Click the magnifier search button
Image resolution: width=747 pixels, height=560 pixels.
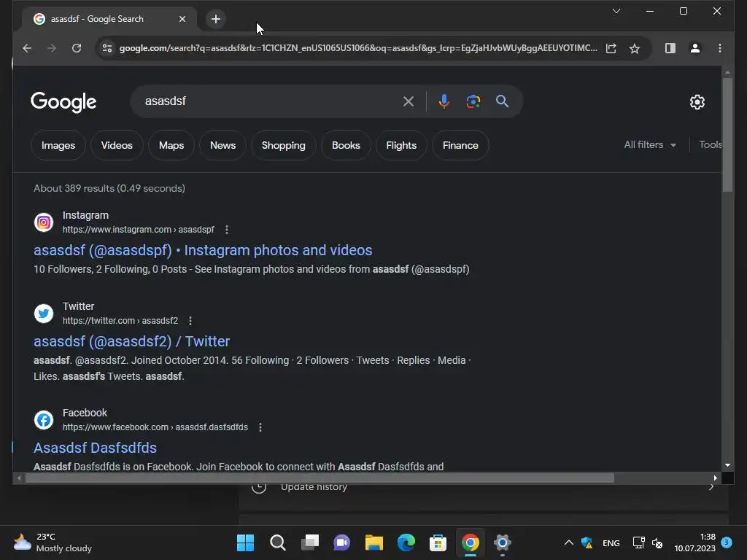pyautogui.click(x=502, y=101)
